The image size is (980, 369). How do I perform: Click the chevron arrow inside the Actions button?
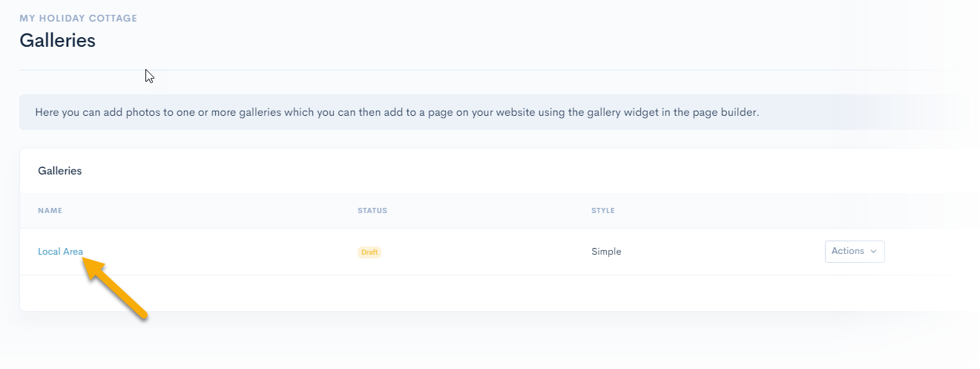[873, 252]
